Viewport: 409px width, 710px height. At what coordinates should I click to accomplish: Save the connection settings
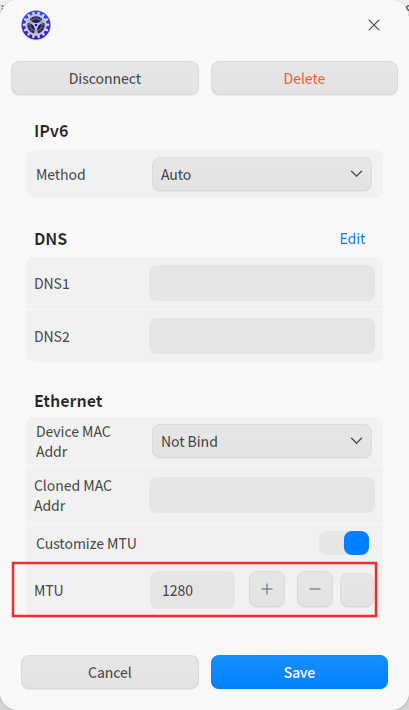click(299, 672)
